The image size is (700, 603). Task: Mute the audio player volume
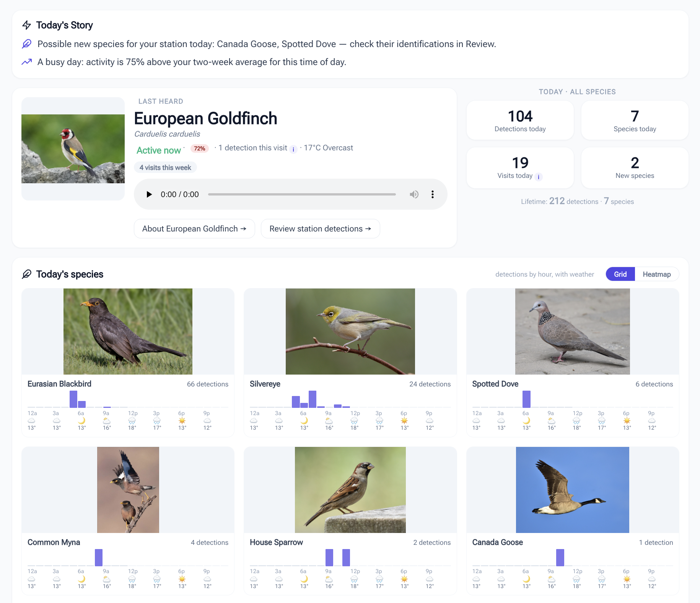pos(414,194)
